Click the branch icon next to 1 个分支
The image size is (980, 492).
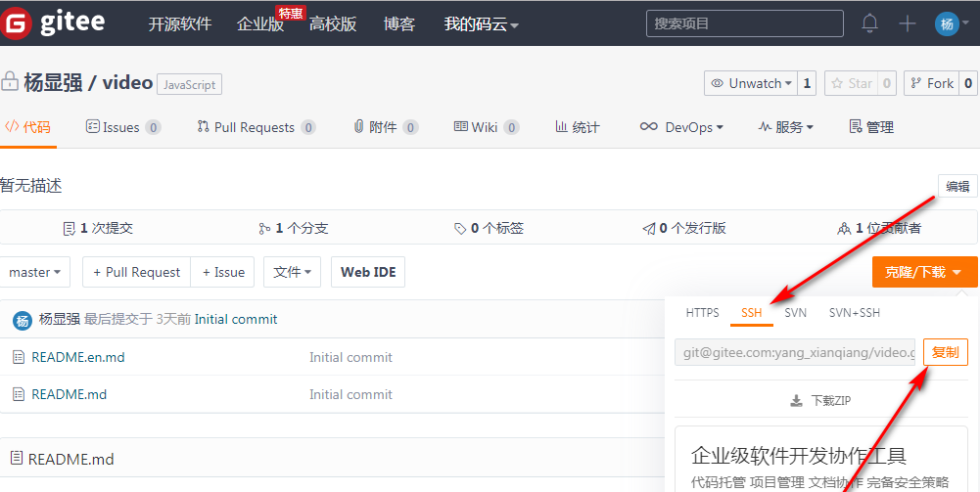coord(264,229)
